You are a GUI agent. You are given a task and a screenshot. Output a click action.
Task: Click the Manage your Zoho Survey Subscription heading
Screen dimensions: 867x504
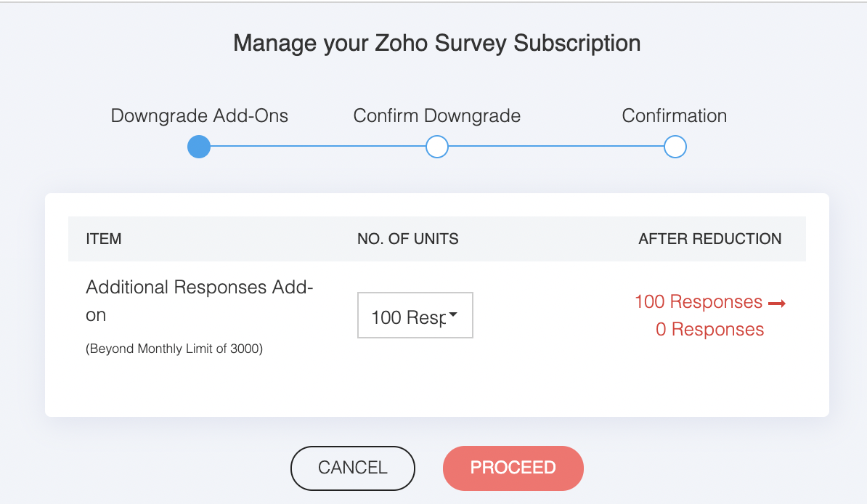(436, 43)
